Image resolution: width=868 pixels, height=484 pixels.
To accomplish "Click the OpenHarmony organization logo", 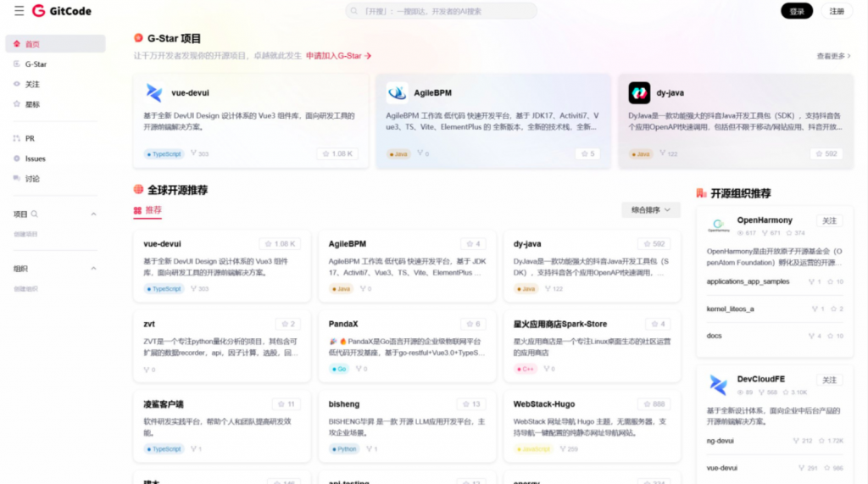I will click(719, 225).
